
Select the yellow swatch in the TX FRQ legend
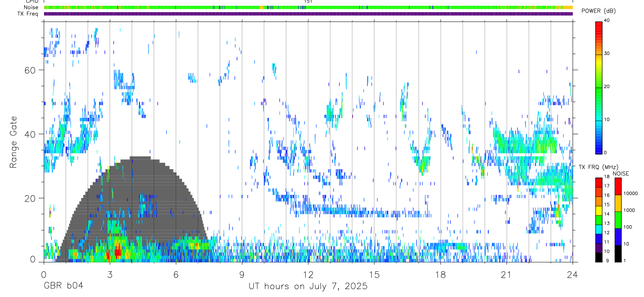[598, 211]
